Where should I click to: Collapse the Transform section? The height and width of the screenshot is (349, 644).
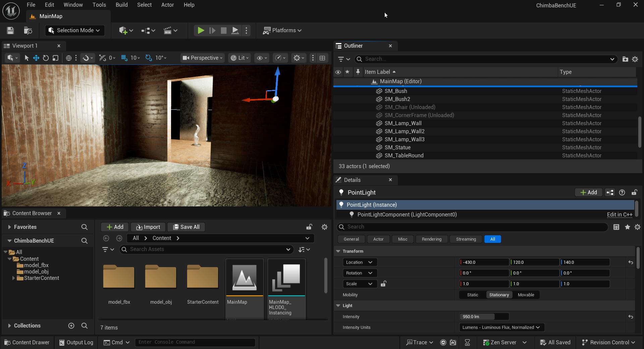pyautogui.click(x=338, y=251)
